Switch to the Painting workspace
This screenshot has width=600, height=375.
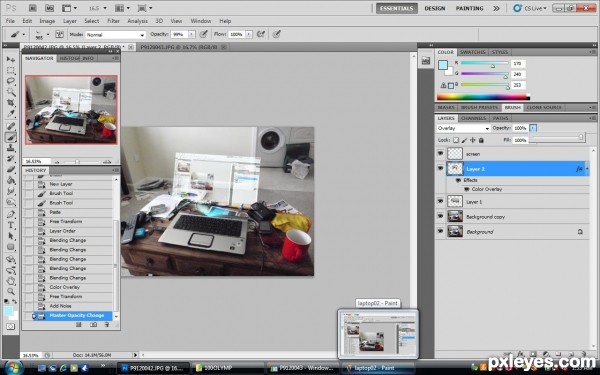(x=470, y=8)
